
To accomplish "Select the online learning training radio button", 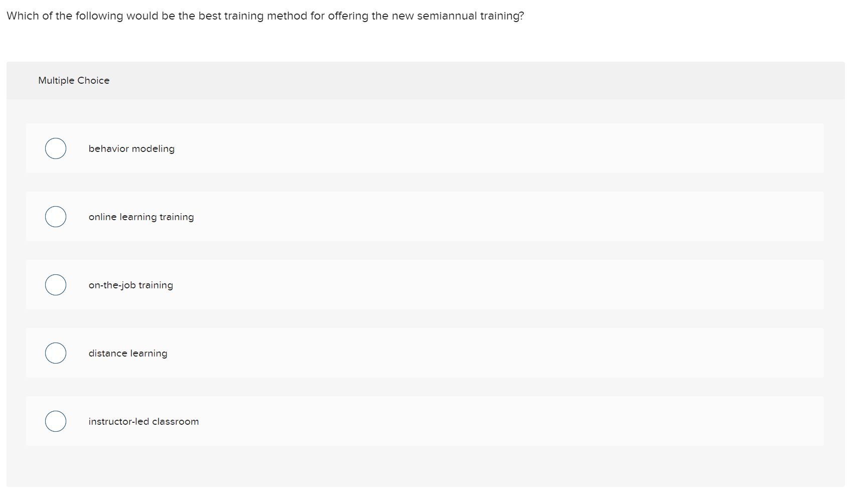I will pyautogui.click(x=55, y=216).
